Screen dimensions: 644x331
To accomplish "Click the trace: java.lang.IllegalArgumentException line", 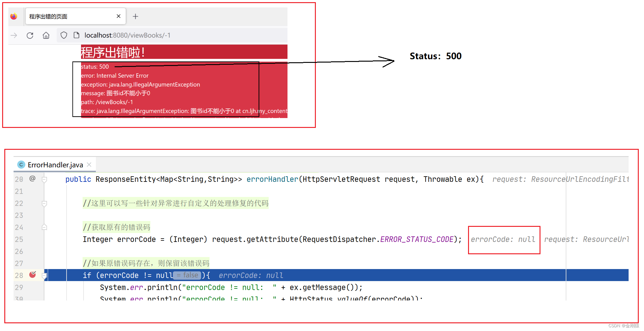I will [184, 111].
